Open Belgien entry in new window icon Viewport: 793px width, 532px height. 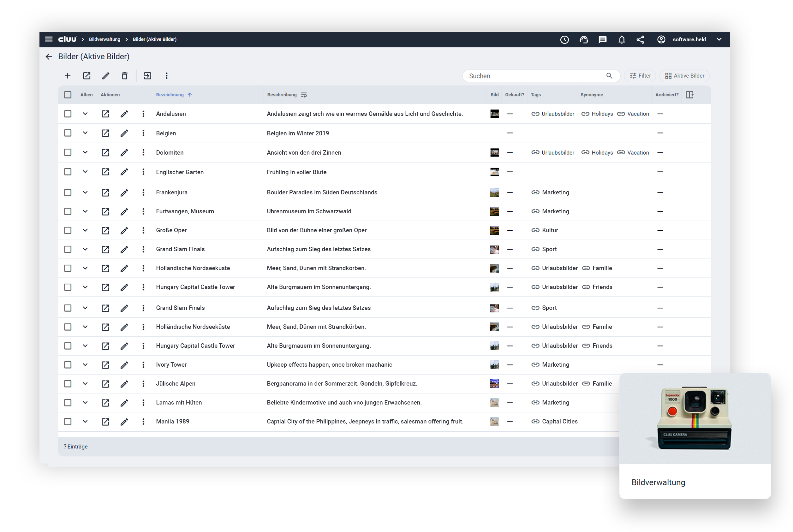click(x=105, y=133)
